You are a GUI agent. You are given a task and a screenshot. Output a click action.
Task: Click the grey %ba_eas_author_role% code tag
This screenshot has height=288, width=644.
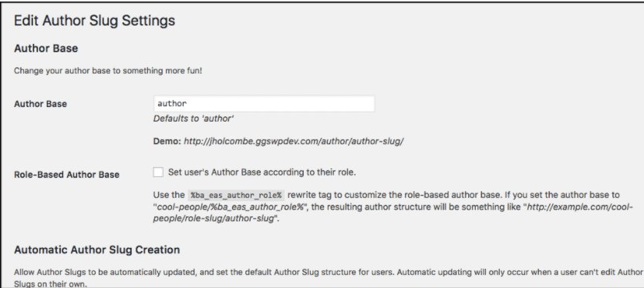pyautogui.click(x=236, y=195)
